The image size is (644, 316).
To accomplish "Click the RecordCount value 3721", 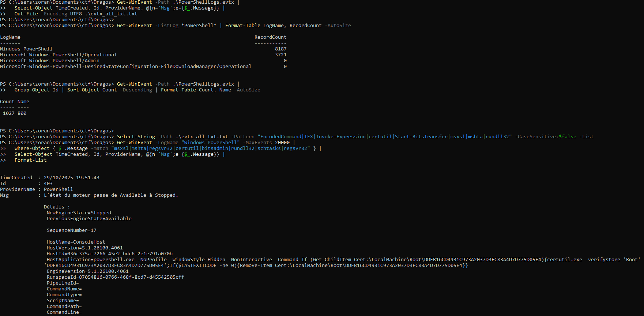I will pyautogui.click(x=281, y=54).
